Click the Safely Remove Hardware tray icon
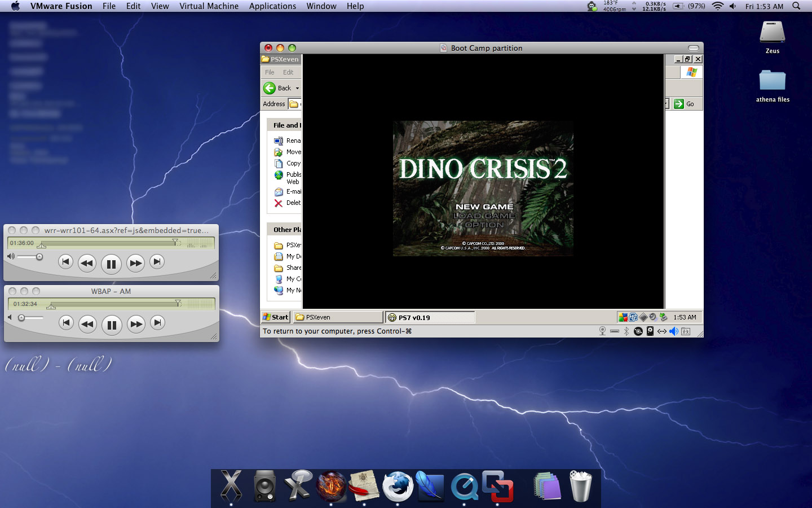 pos(663,317)
